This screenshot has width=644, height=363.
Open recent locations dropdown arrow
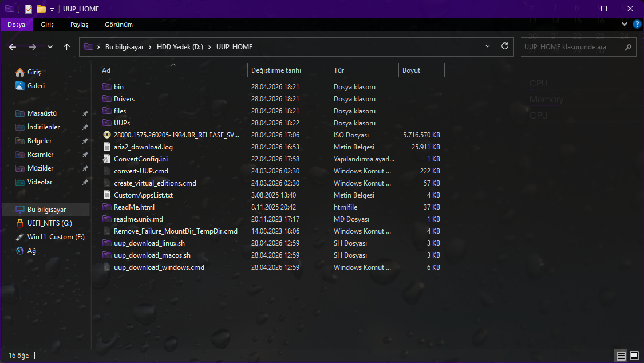point(50,47)
